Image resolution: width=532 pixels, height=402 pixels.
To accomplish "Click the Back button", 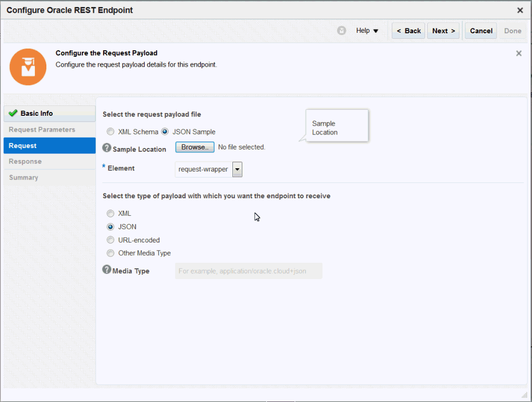I will coord(409,31).
